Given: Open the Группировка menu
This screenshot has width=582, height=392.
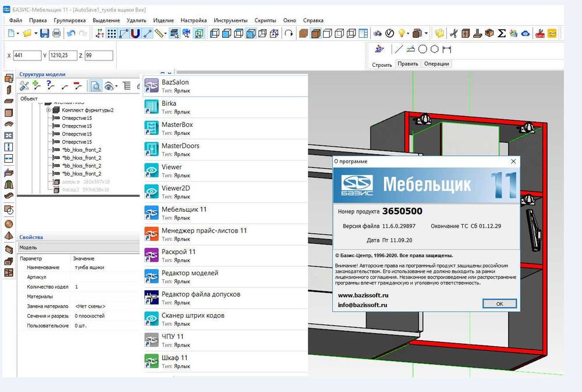Looking at the screenshot, I should 70,20.
